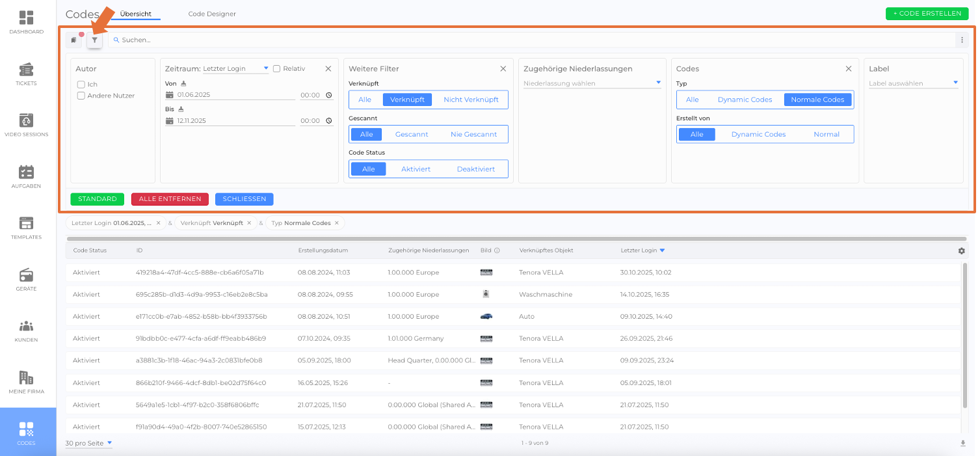Open the Label auswählen dropdown
The height and width of the screenshot is (456, 980).
click(x=913, y=83)
